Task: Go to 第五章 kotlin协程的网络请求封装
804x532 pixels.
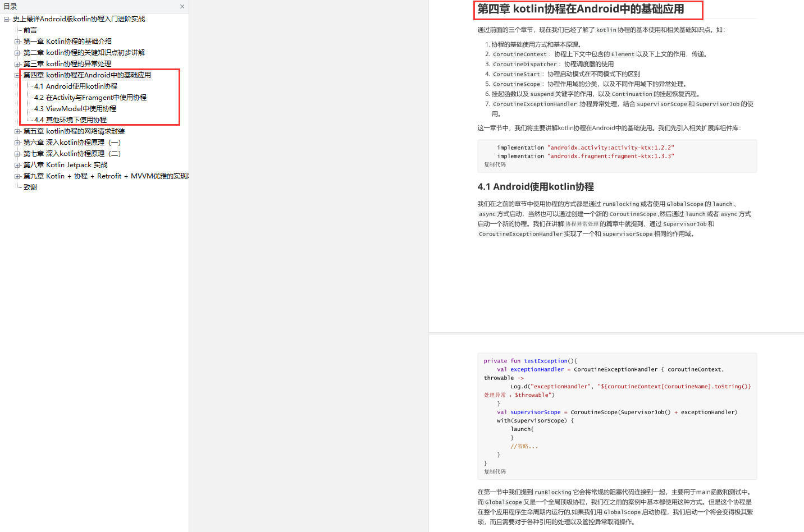Action: click(74, 131)
